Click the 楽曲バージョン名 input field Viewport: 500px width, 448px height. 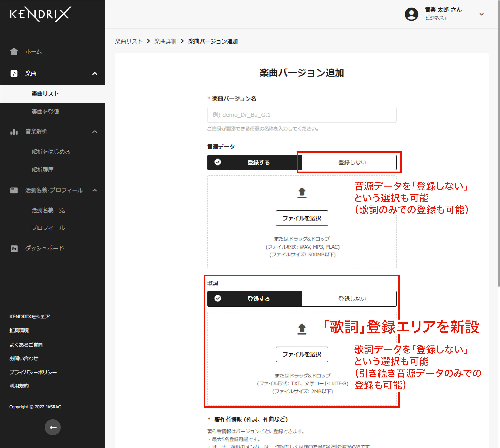[302, 115]
